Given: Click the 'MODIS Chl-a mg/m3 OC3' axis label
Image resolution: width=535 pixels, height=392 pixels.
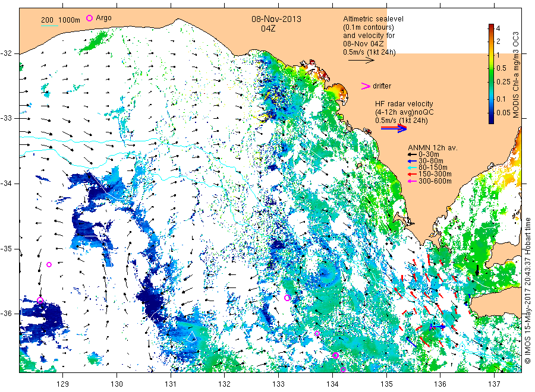Looking at the screenshot, I should 515,75.
